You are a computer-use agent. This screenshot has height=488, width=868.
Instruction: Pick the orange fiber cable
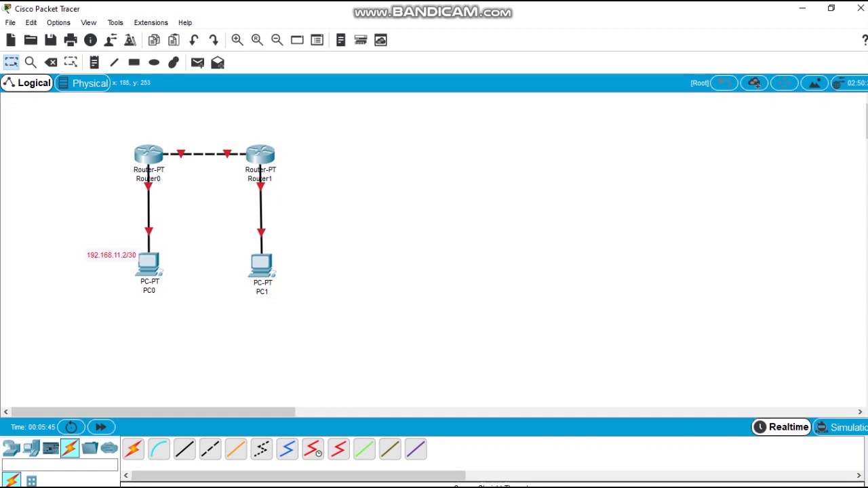pos(236,449)
